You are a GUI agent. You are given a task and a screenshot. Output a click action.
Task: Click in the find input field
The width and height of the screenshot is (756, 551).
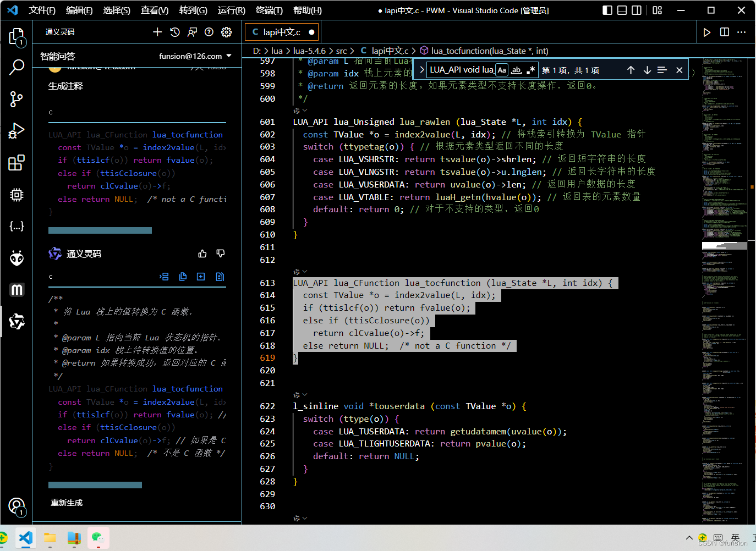point(461,70)
